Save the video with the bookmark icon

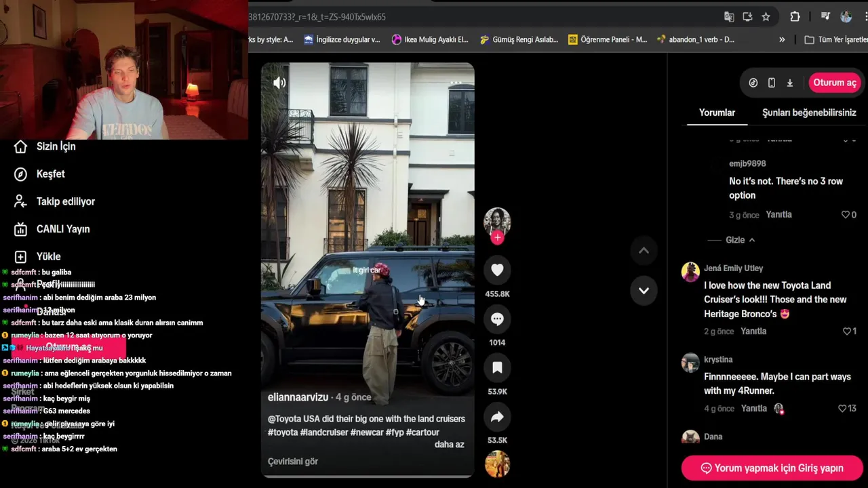[497, 367]
